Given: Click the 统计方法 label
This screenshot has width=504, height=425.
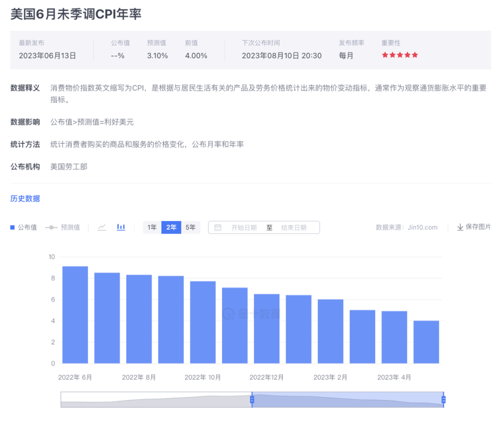Looking at the screenshot, I should [x=25, y=144].
